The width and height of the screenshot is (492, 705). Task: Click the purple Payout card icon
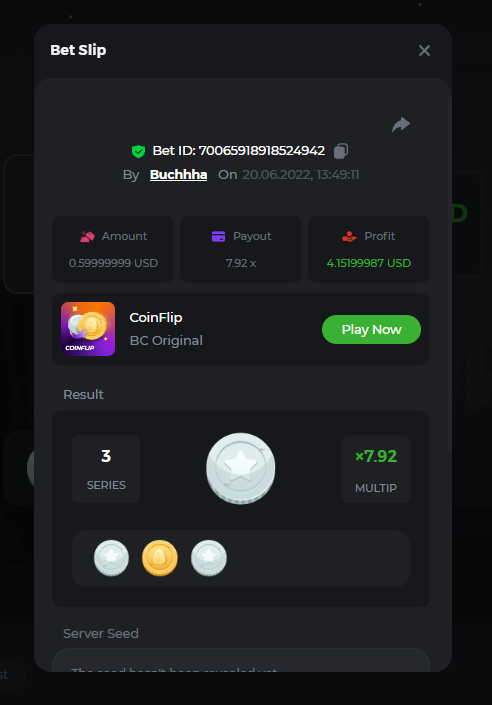coord(219,236)
